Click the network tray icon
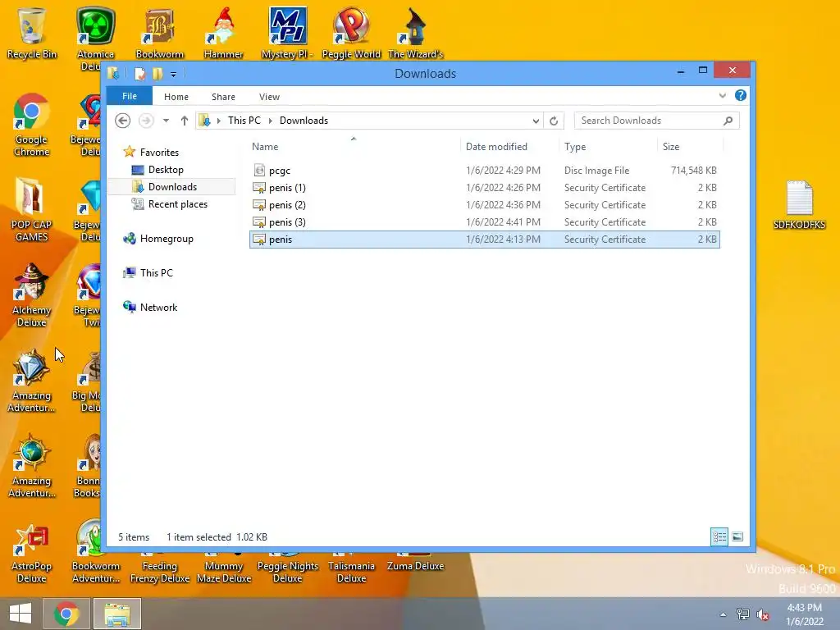840x630 pixels. (x=742, y=614)
